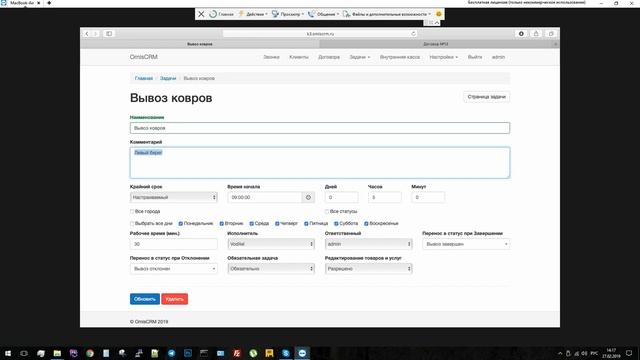The height and width of the screenshot is (360, 640).
Task: Open the Договора menu item
Action: pos(329,57)
